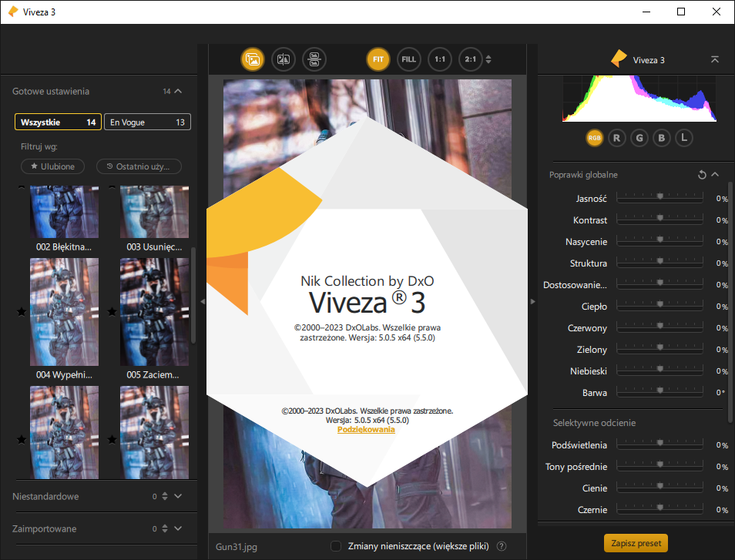Image resolution: width=735 pixels, height=560 pixels.
Task: Apply the 003 Usunięc preset thumbnail
Action: pyautogui.click(x=154, y=212)
